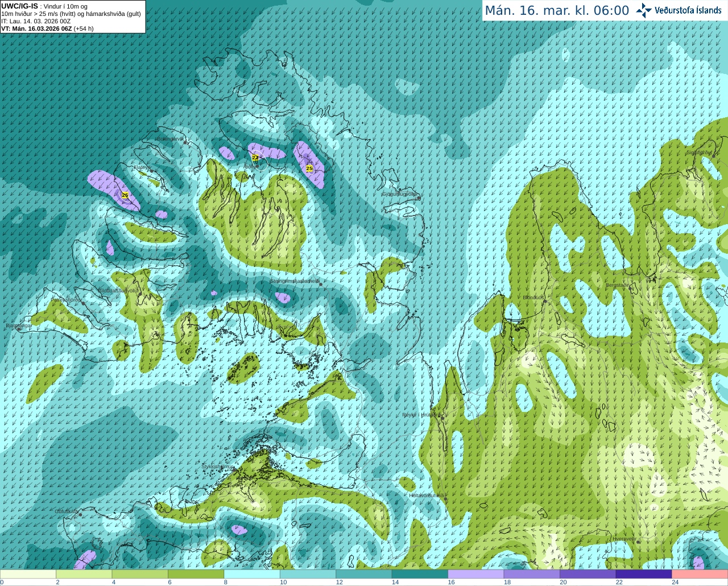Pick the 20–22 m/s violet legend swatch
This screenshot has width=728, height=586.
coord(588,574)
